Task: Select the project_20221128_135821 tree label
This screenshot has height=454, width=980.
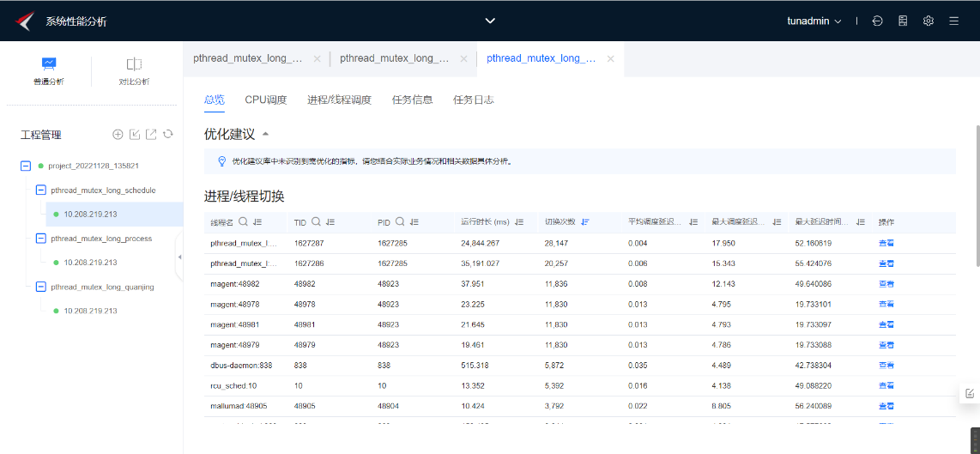Action: coord(94,166)
